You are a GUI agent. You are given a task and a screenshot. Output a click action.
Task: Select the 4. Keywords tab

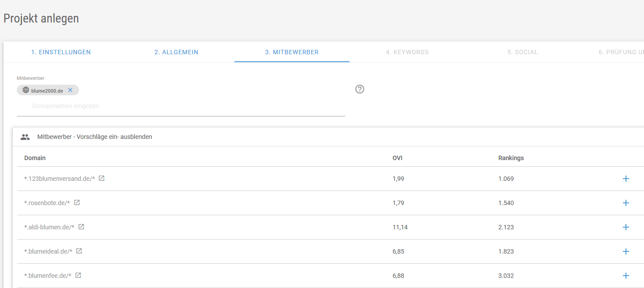(407, 52)
